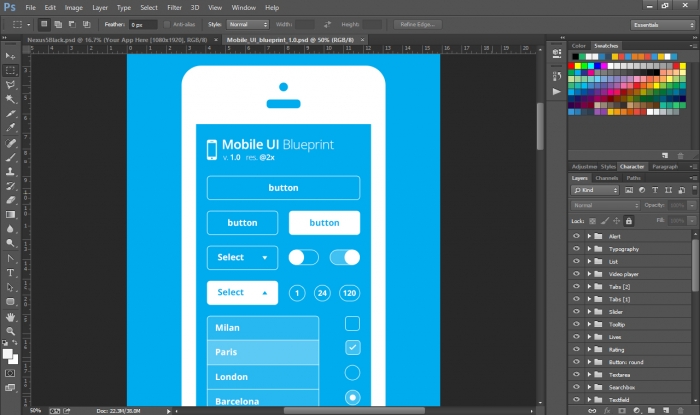700x415 pixels.
Task: Hide the List layer group
Action: pos(576,261)
